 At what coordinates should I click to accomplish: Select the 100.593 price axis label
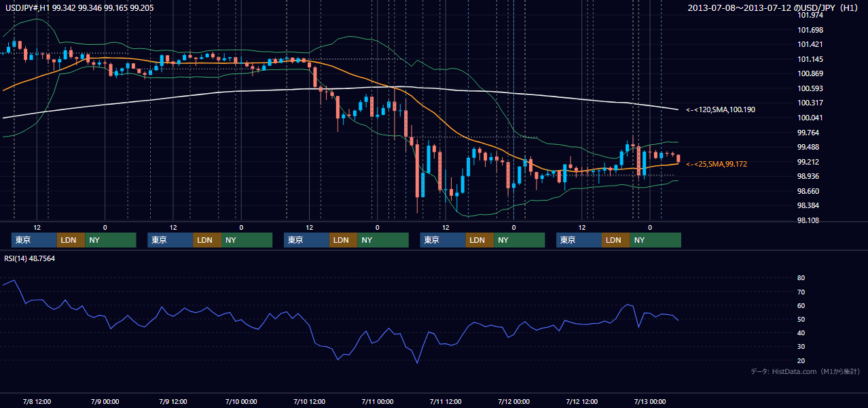(810, 88)
